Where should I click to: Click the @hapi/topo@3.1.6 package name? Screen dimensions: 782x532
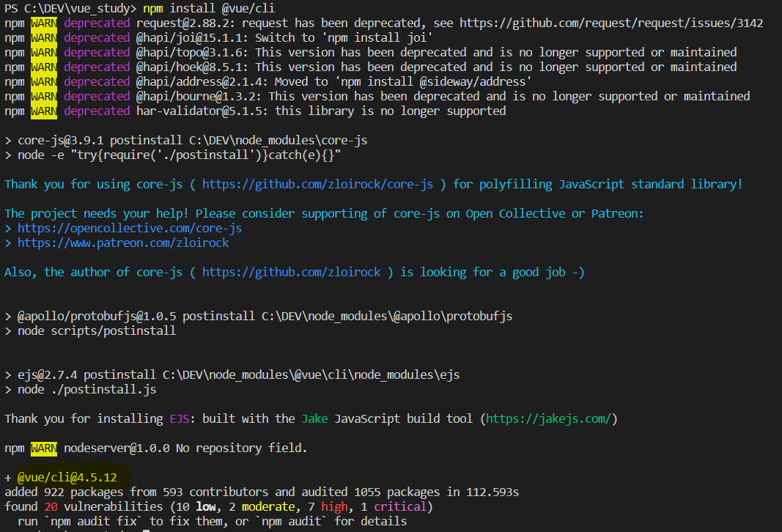pos(191,52)
